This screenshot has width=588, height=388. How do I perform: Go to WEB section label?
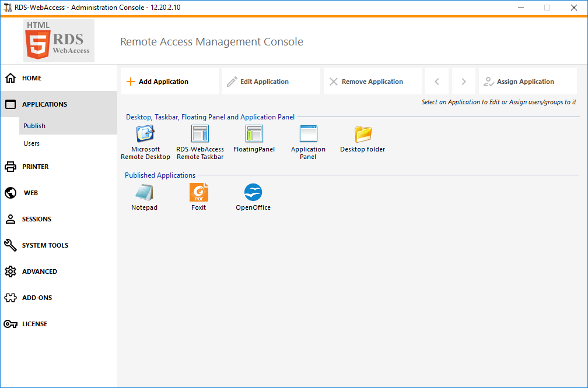(31, 193)
